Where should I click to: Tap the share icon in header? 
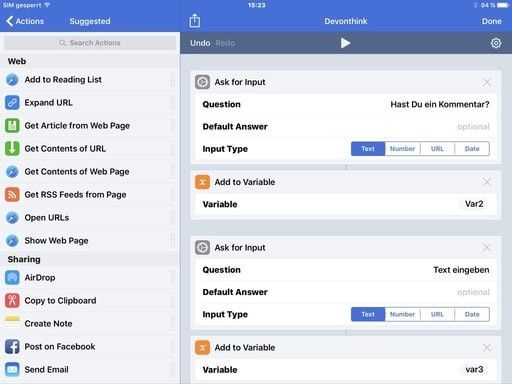click(x=195, y=21)
